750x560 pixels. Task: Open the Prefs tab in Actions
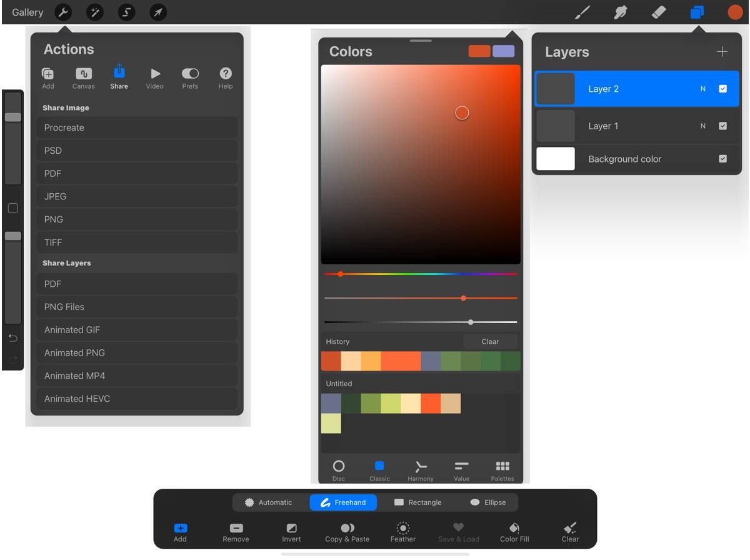tap(190, 79)
